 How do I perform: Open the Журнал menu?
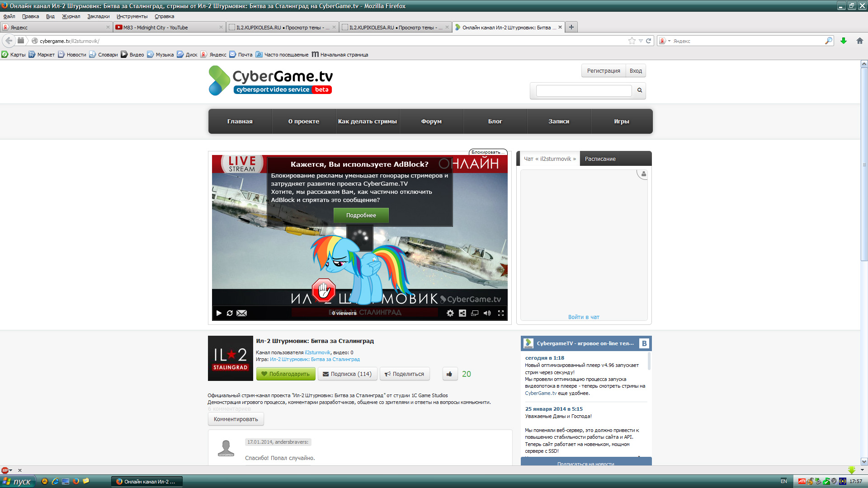click(71, 16)
